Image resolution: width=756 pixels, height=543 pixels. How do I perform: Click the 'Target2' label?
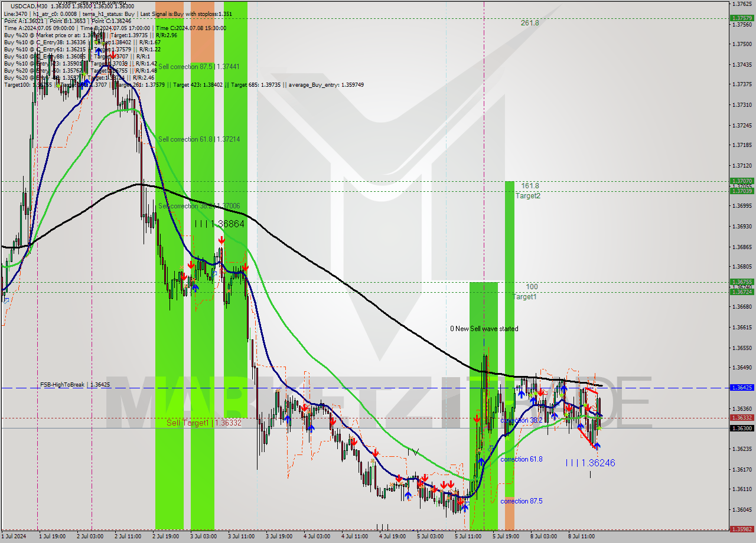527,195
